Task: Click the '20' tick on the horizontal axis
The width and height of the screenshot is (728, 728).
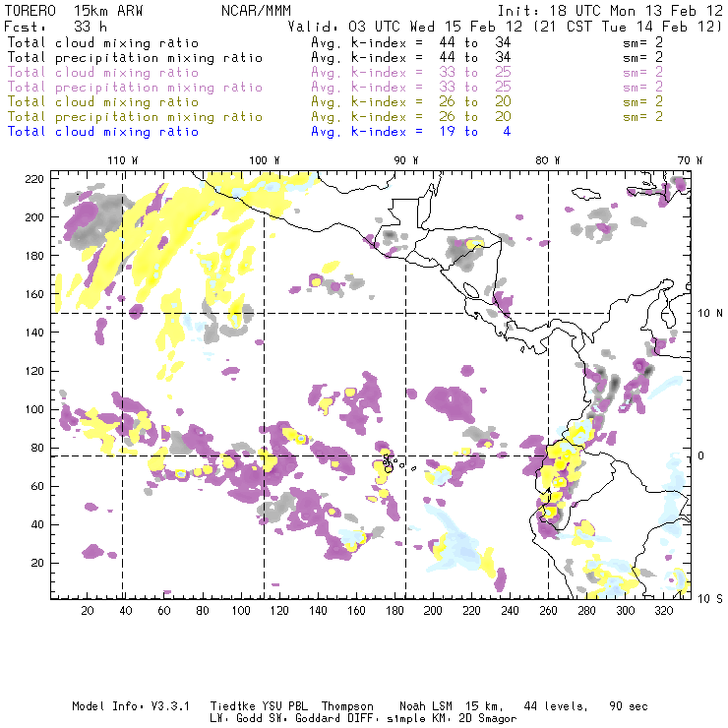Action: point(88,611)
